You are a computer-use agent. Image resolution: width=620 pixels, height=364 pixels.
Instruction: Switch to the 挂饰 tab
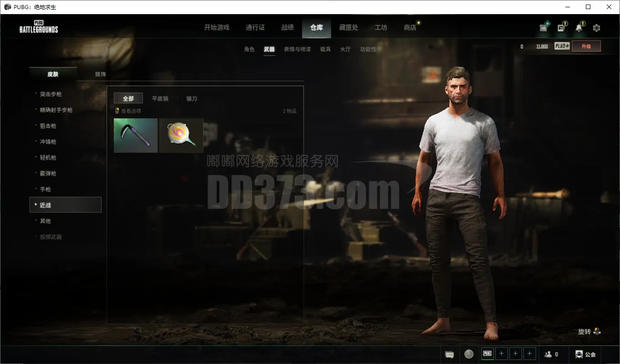pos(101,74)
